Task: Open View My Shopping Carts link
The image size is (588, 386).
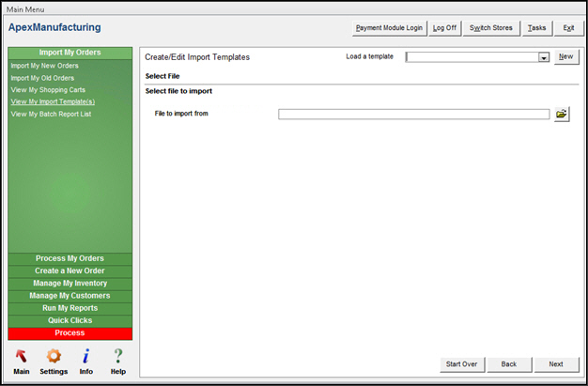Action: (x=48, y=90)
